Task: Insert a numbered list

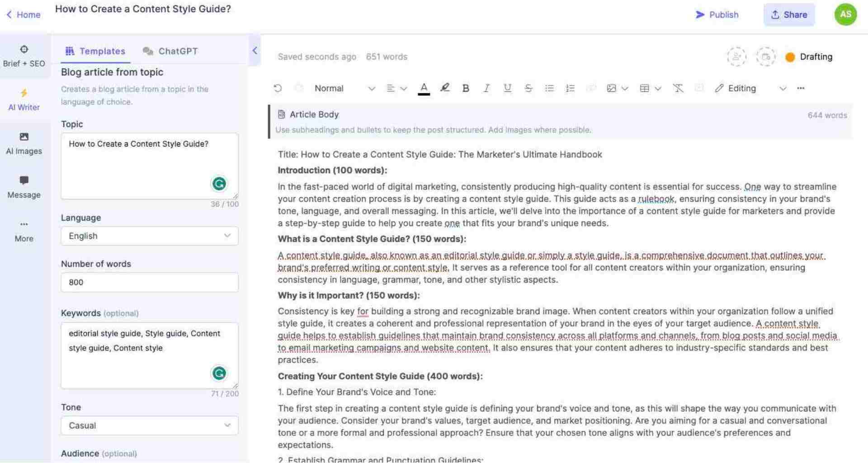Action: pos(570,88)
